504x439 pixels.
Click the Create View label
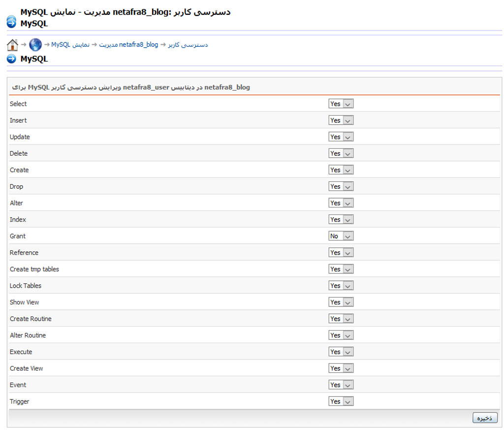click(x=27, y=368)
